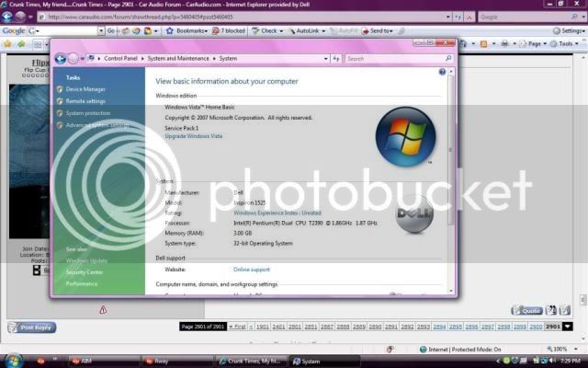Screen dimensions: 588x368
Task: Click the Windows Start orb
Action: 13,361
